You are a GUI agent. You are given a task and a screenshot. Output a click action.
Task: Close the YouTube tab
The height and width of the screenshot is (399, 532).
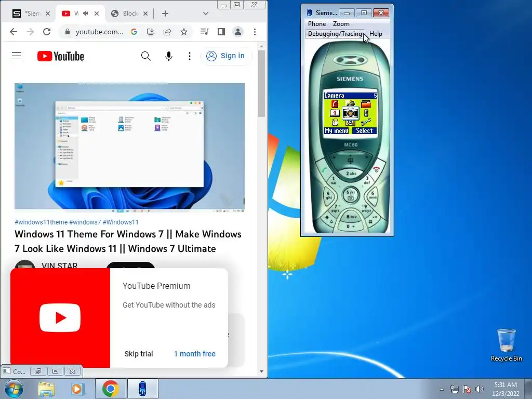click(97, 14)
